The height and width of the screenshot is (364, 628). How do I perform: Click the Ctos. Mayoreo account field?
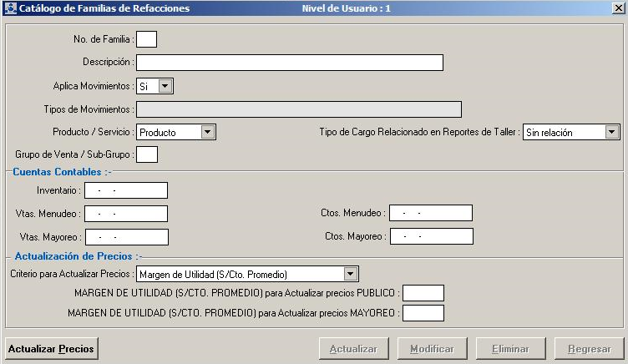[431, 237]
